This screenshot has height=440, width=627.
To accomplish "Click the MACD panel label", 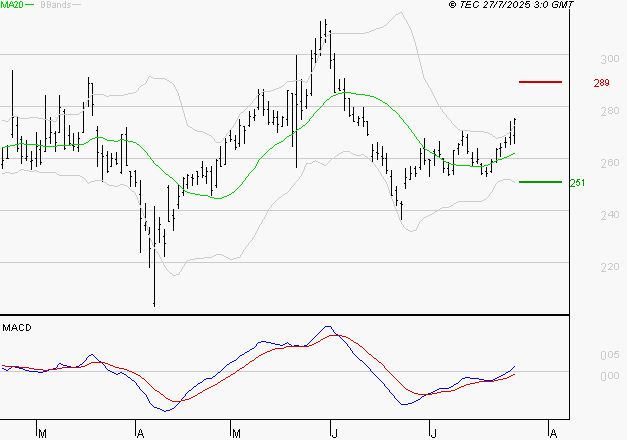I will pyautogui.click(x=17, y=328).
